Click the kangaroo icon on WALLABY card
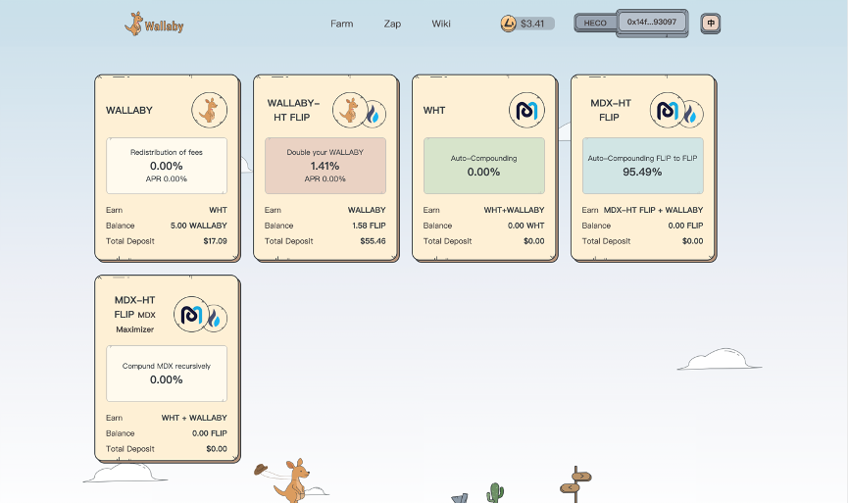 pos(209,110)
